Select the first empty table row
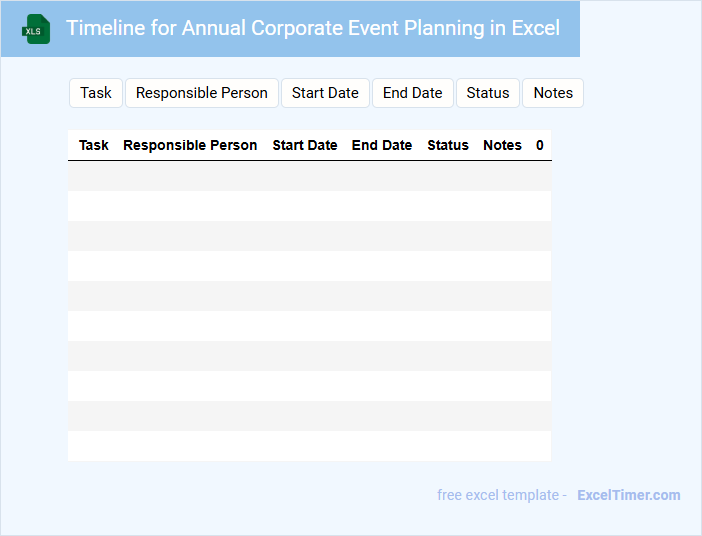Image resolution: width=702 pixels, height=536 pixels. coord(309,176)
